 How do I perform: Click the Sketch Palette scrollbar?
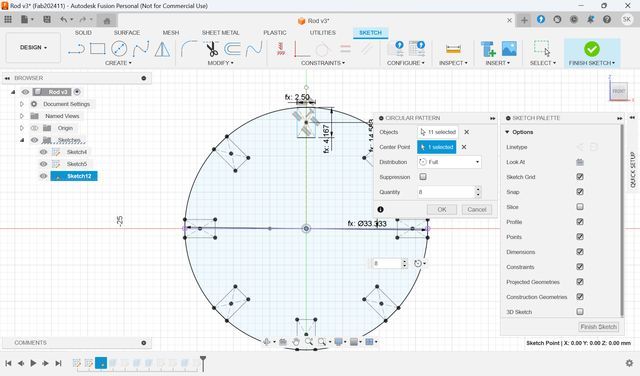(x=622, y=220)
